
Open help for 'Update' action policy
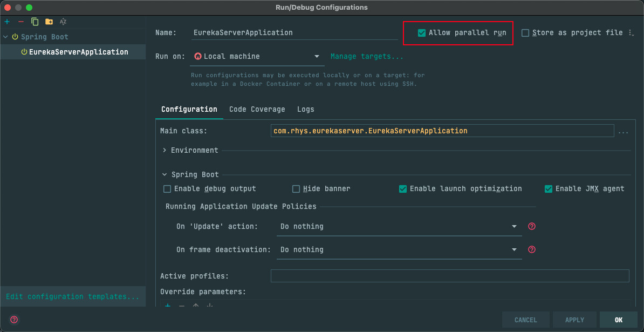pyautogui.click(x=532, y=226)
